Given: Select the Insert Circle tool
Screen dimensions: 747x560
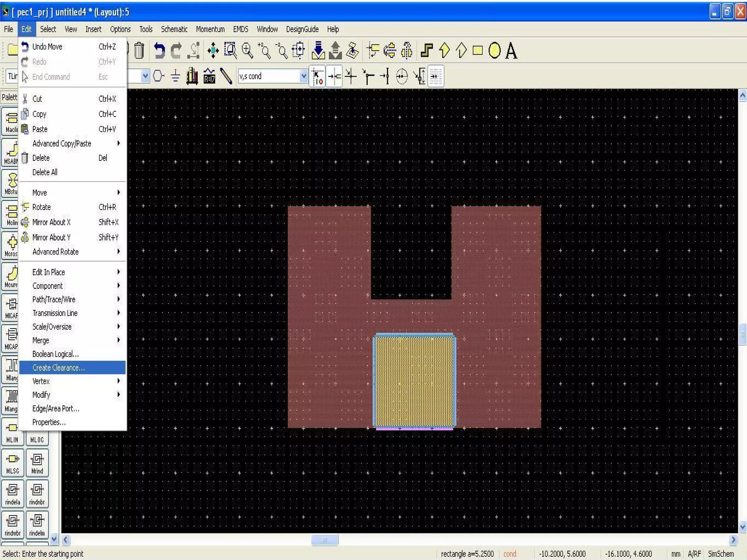Looking at the screenshot, I should pyautogui.click(x=494, y=50).
